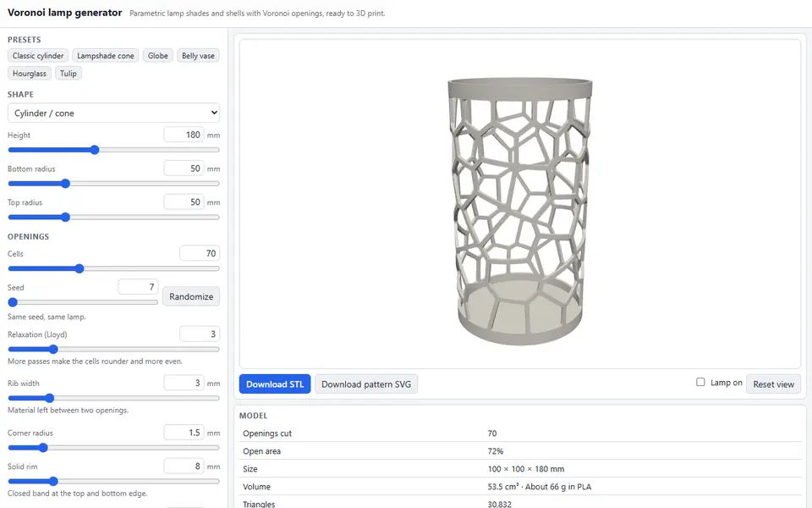This screenshot has height=508, width=812.
Task: Click the 'Same seed, same lamp.' hint
Action: (x=47, y=317)
